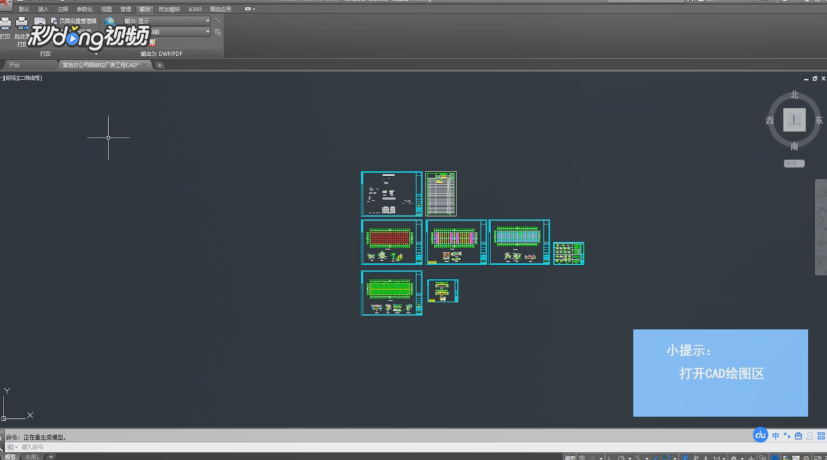Open the 管理 ribbon tab
Viewport: 827px width, 460px height.
(x=126, y=9)
